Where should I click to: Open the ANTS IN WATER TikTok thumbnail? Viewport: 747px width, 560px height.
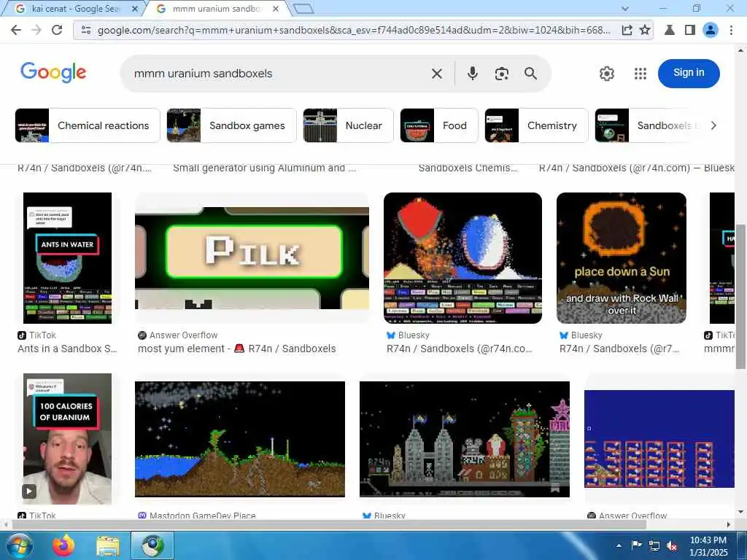[67, 257]
